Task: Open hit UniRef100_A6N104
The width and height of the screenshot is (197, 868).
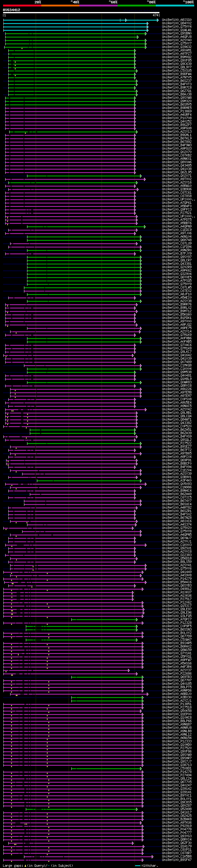Action: pos(177,237)
